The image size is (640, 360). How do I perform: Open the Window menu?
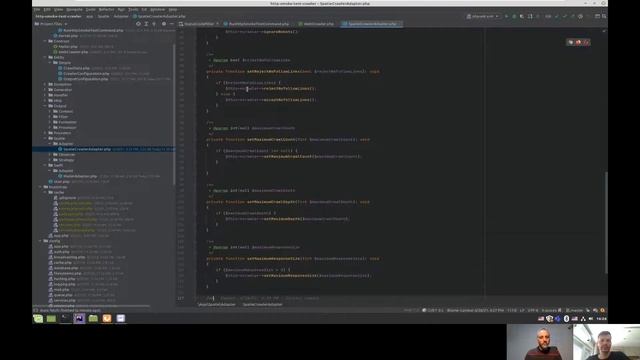tap(157, 9)
